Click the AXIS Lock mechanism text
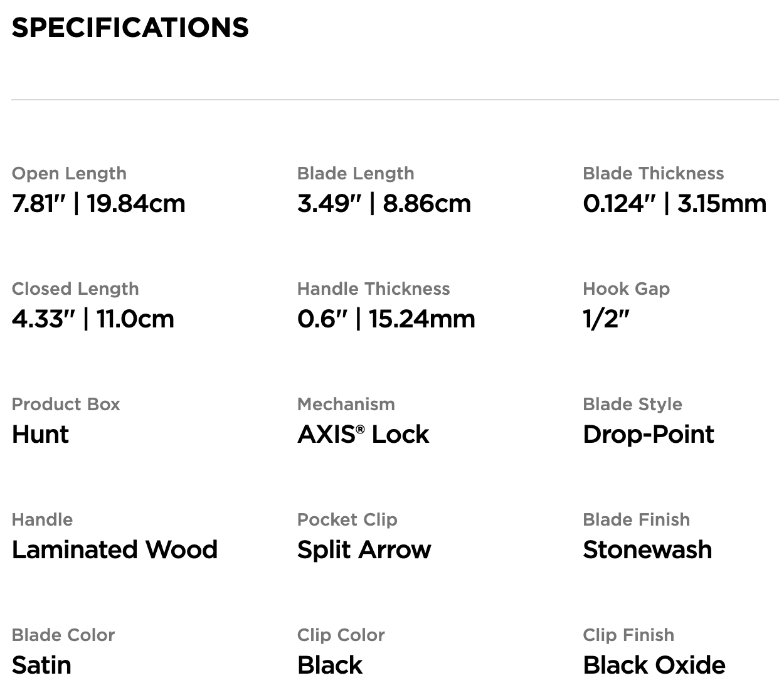Image resolution: width=779 pixels, height=700 pixels. [363, 435]
